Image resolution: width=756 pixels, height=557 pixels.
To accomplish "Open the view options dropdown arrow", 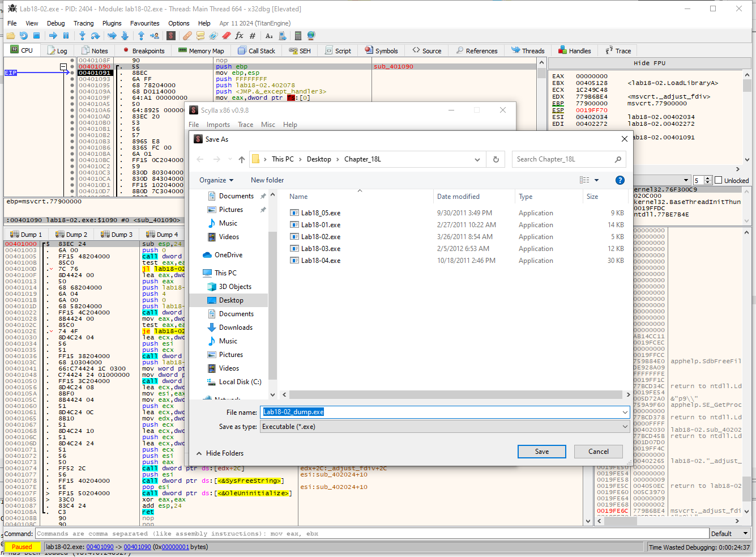I will pos(596,180).
